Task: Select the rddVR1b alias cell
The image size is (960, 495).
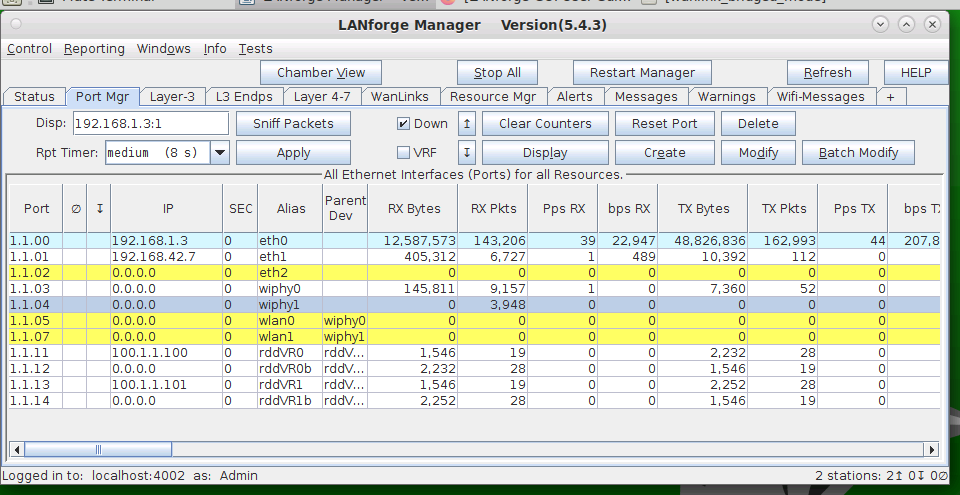Action: (290, 400)
